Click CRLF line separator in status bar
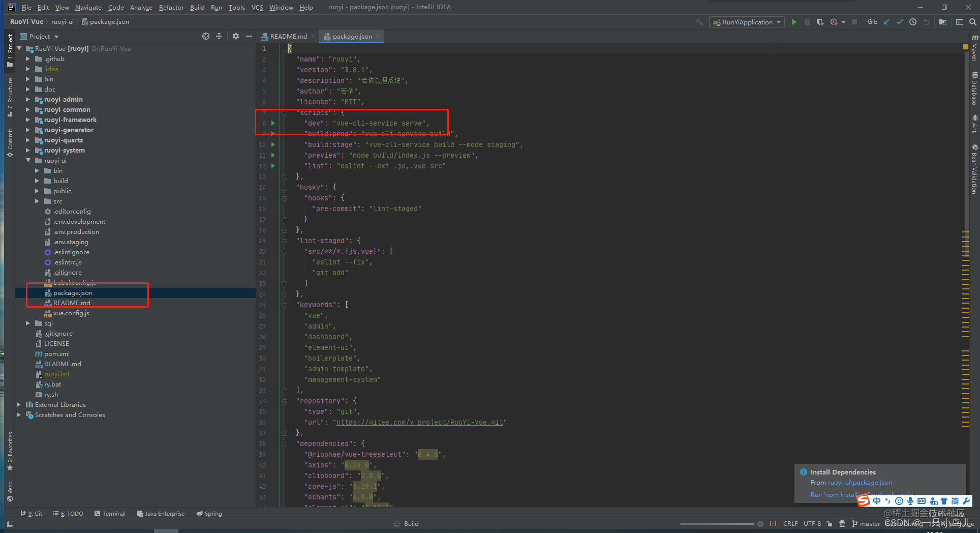 790,523
